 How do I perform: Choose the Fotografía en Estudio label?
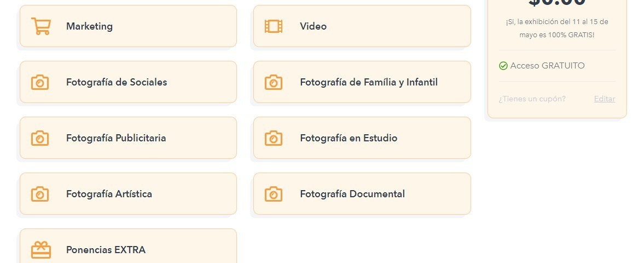click(349, 138)
